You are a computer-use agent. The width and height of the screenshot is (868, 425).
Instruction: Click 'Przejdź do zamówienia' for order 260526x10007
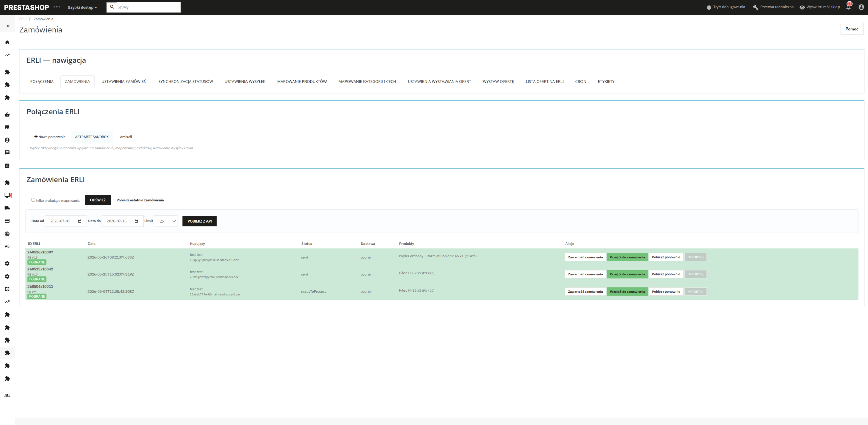pyautogui.click(x=627, y=257)
